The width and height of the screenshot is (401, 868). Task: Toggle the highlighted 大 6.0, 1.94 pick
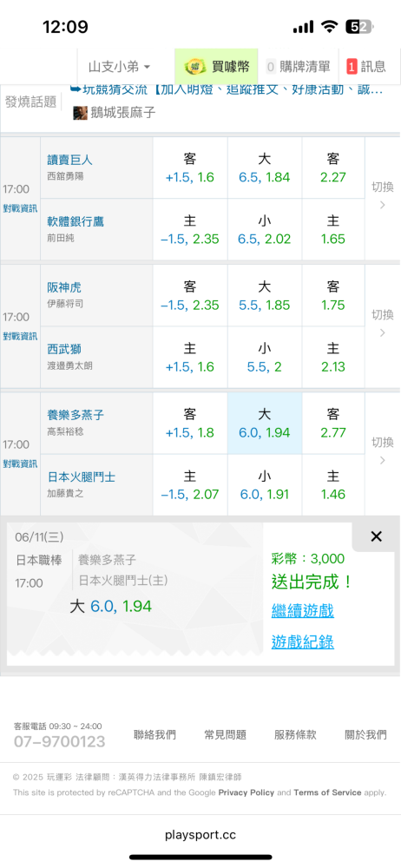(x=265, y=424)
